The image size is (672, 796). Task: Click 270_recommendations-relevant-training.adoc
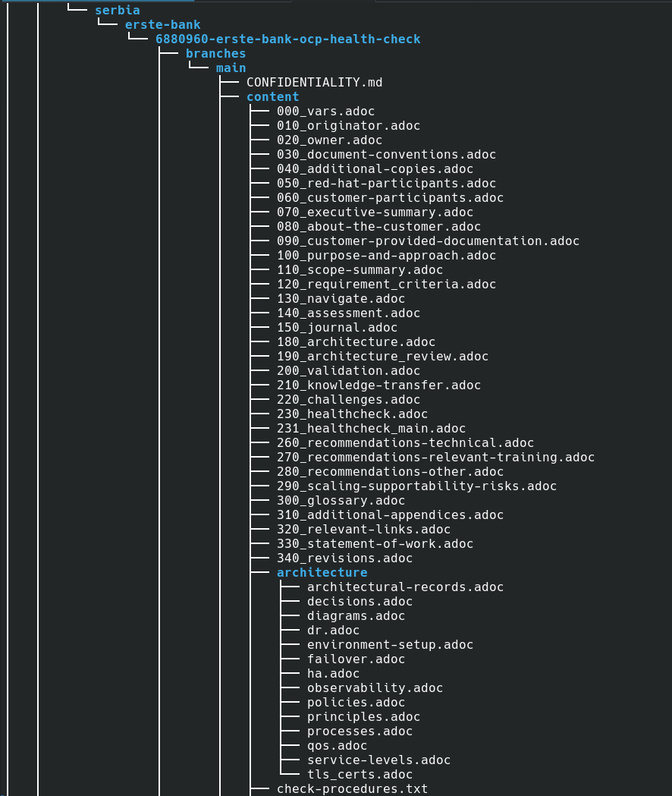pyautogui.click(x=435, y=458)
